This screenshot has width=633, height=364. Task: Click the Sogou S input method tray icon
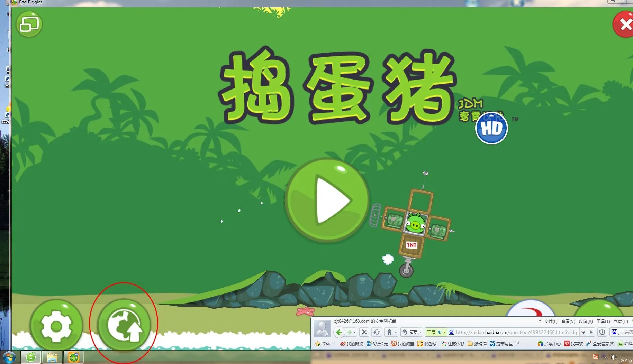click(x=596, y=356)
